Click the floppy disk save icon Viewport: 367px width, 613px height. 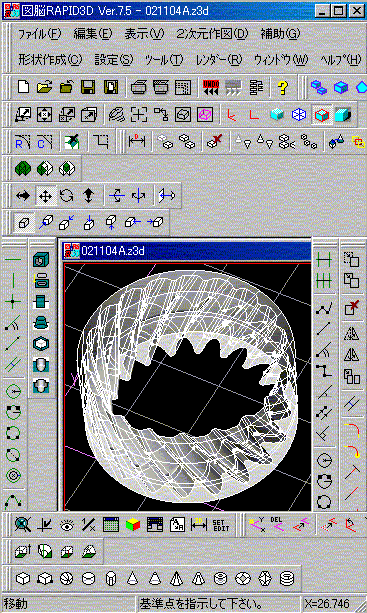tap(88, 87)
